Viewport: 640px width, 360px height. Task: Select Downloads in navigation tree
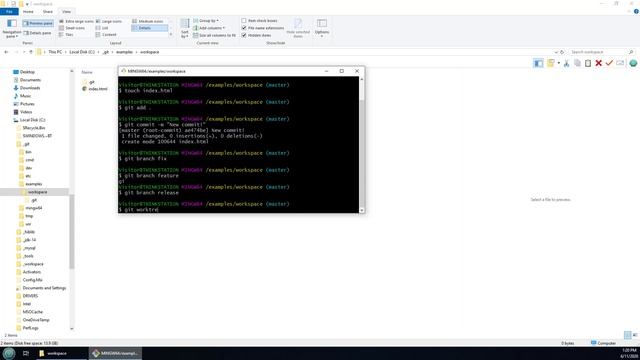coord(30,88)
